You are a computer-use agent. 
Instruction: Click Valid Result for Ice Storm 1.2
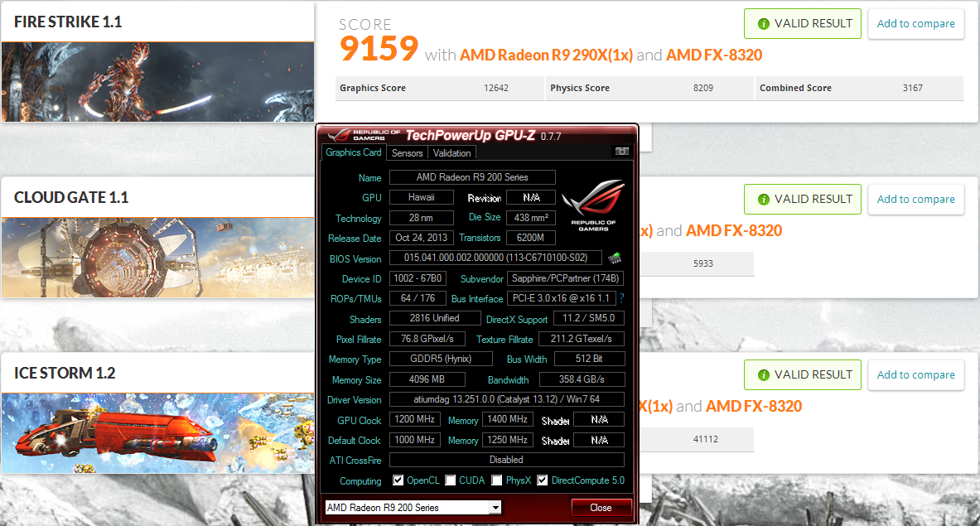pos(803,374)
